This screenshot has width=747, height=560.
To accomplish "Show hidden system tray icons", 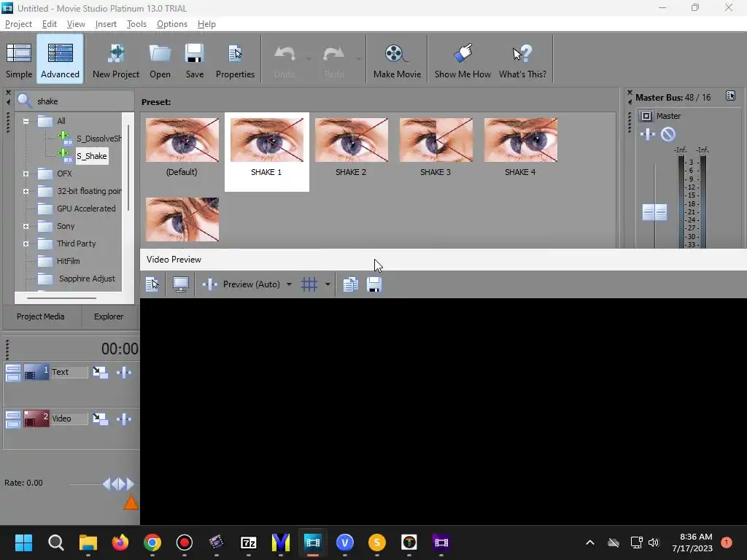I will tap(589, 542).
